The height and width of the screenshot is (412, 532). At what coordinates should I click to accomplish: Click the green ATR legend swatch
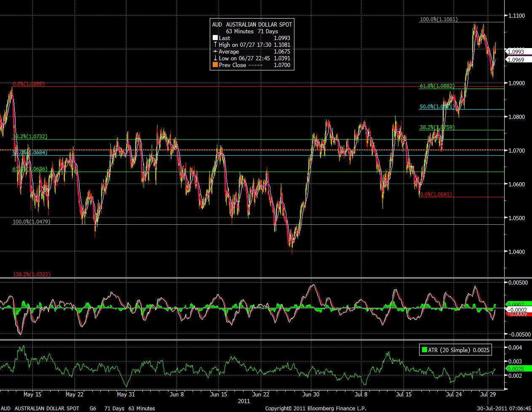click(x=423, y=350)
